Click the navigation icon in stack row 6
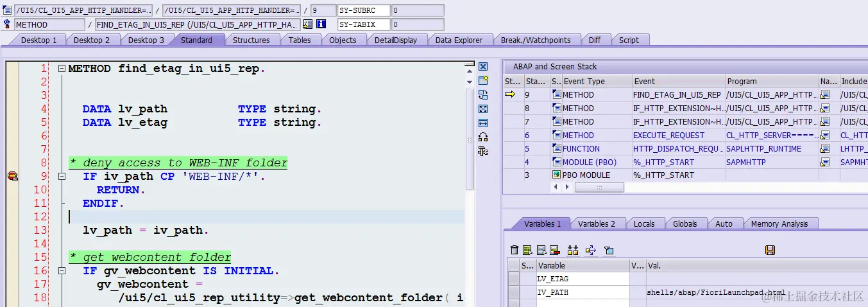 (825, 135)
